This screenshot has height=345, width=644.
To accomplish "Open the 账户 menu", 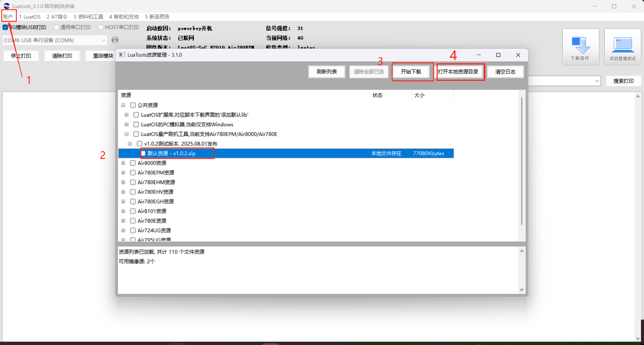I will pos(8,16).
